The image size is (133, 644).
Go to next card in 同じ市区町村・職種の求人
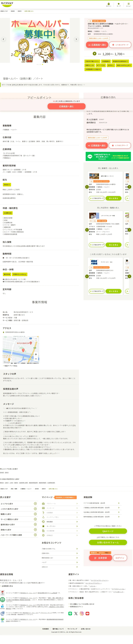click(x=129, y=230)
